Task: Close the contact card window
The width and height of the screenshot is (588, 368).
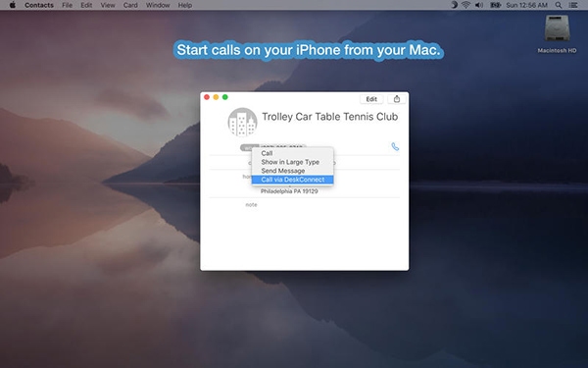Action: tap(207, 97)
